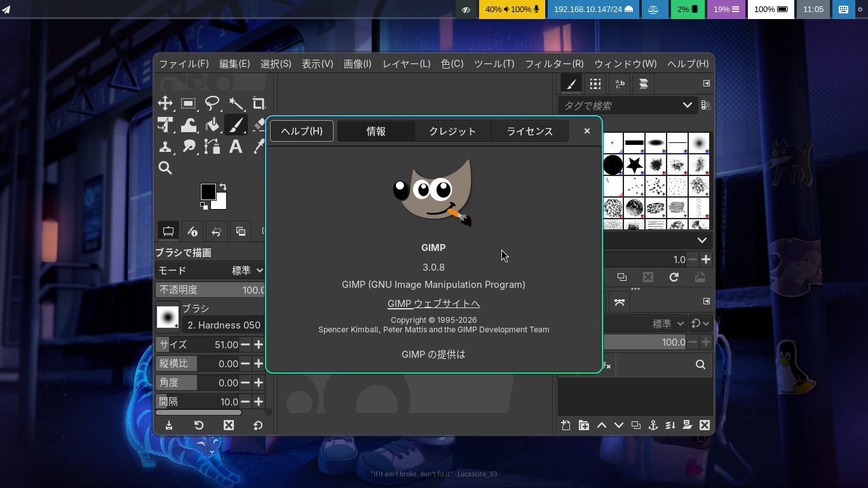Reset colors to default black and white
868x488 pixels.
[x=204, y=206]
